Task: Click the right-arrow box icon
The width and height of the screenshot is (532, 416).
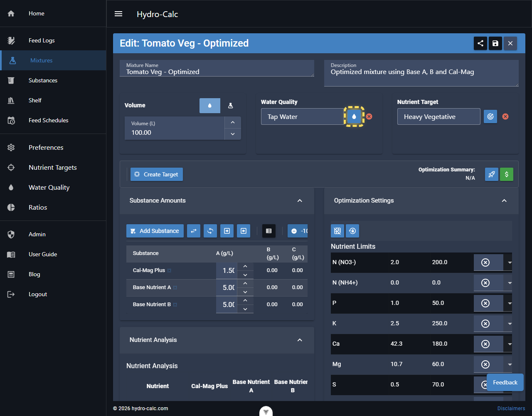Action: (x=227, y=231)
